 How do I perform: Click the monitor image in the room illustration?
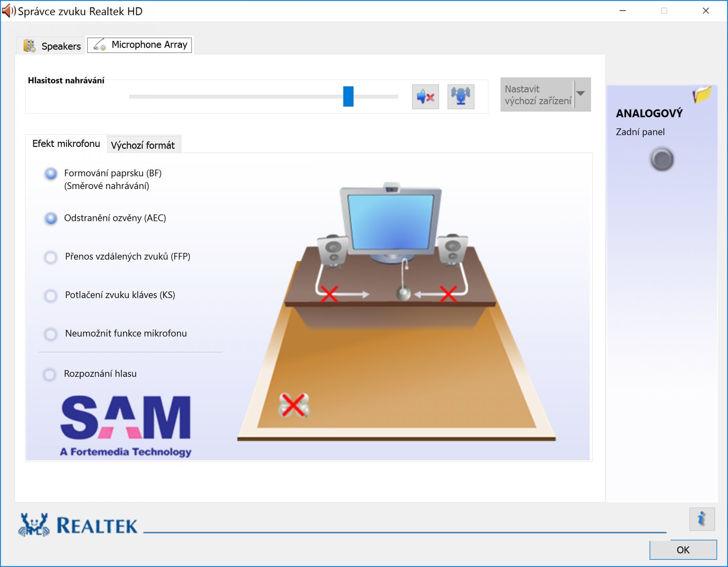click(391, 221)
